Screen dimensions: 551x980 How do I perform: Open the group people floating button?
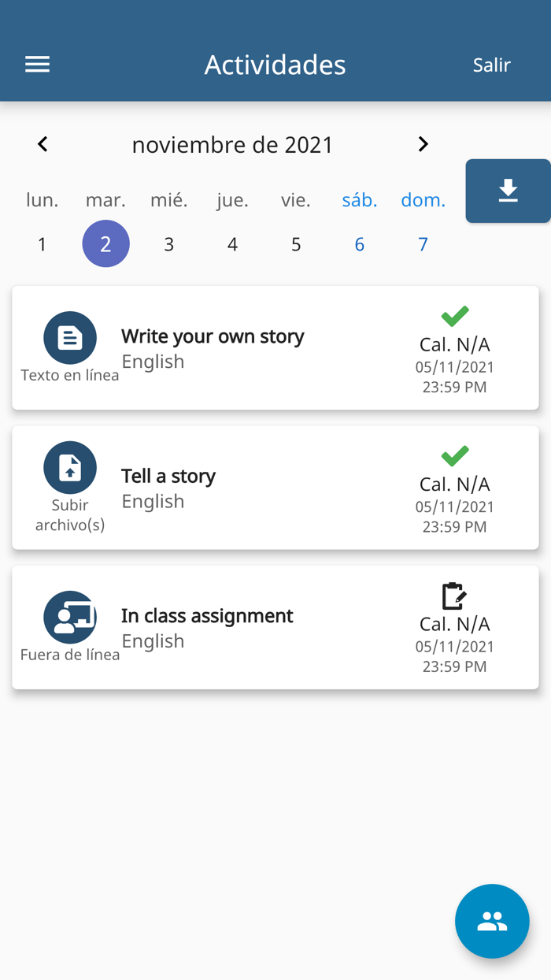492,921
